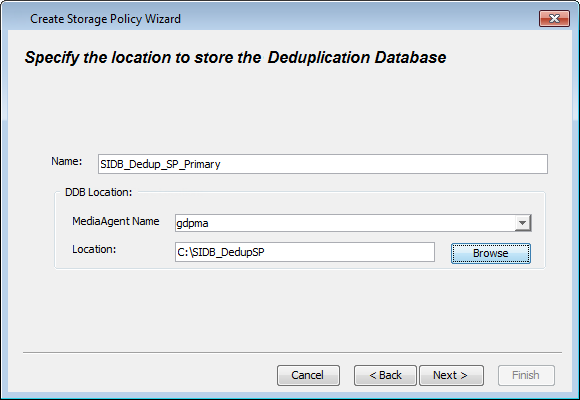Click the 'MediaAgent Name' label
Screen dimensions: 580x400
116,221
